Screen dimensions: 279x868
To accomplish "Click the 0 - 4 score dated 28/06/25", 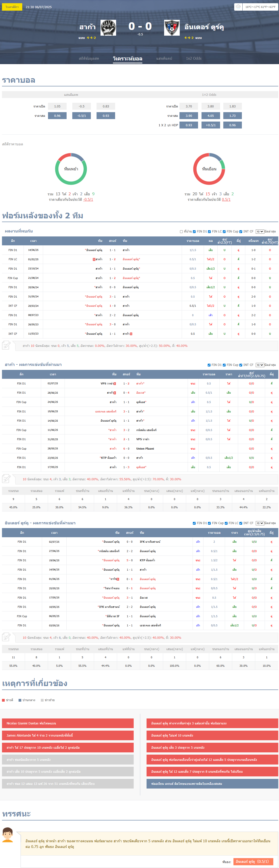I will (126, 393).
